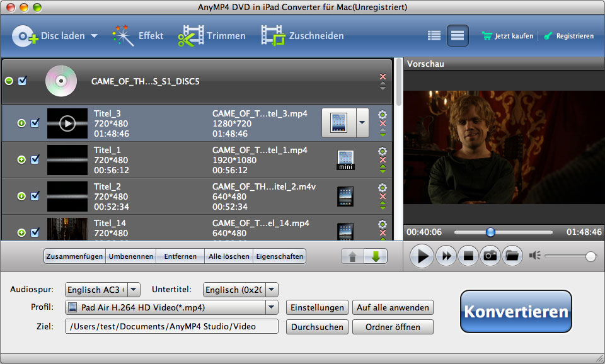Expand the Titel_2 row
The width and height of the screenshot is (605, 364).
(21, 196)
